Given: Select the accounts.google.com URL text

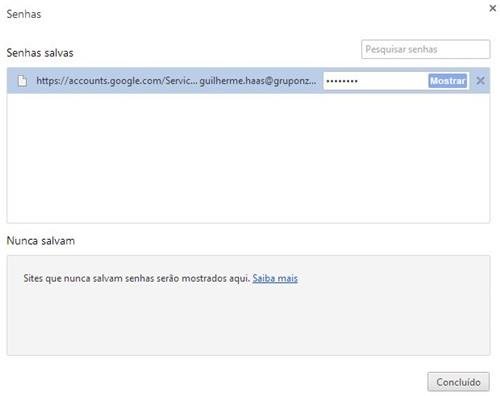Looking at the screenshot, I should (117, 81).
